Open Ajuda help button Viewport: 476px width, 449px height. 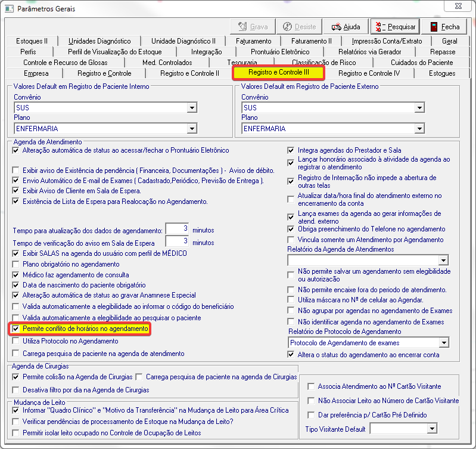pos(346,27)
